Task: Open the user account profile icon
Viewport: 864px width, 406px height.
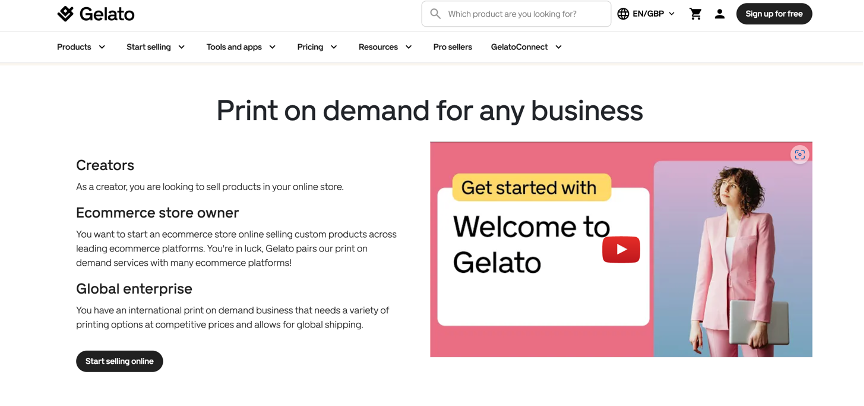Action: click(720, 14)
